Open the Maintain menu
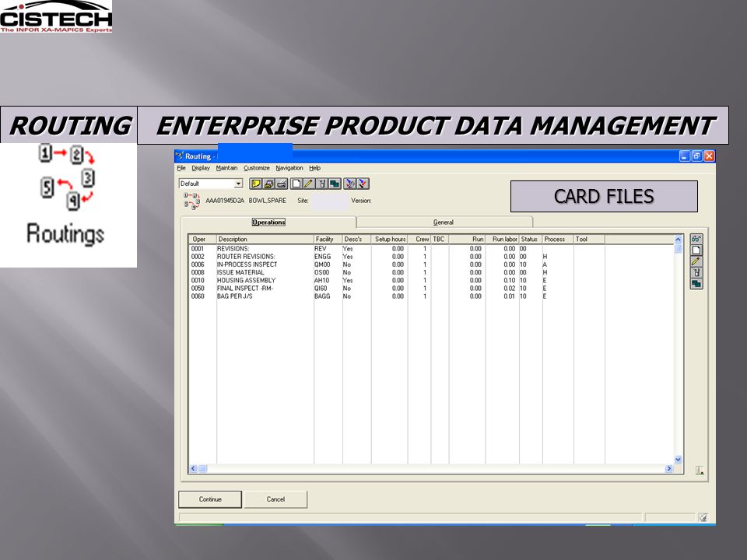747x560 pixels. pyautogui.click(x=226, y=168)
